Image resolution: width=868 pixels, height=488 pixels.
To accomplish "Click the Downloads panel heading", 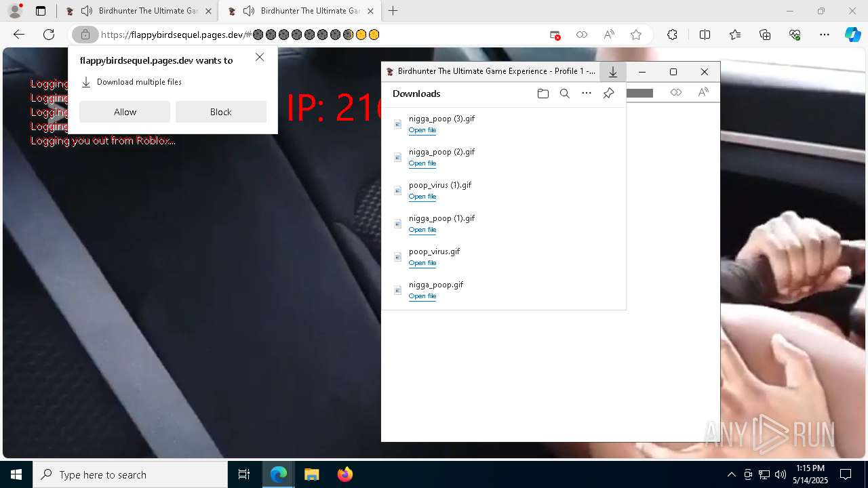I will [416, 94].
